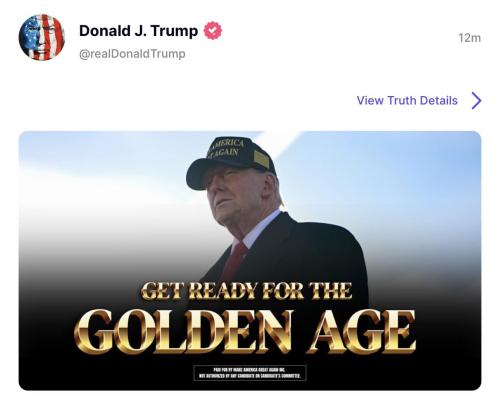Click the AMERICA AGAIN embroidery on the cap
Image resolution: width=500 pixels, height=408 pixels.
[x=226, y=148]
